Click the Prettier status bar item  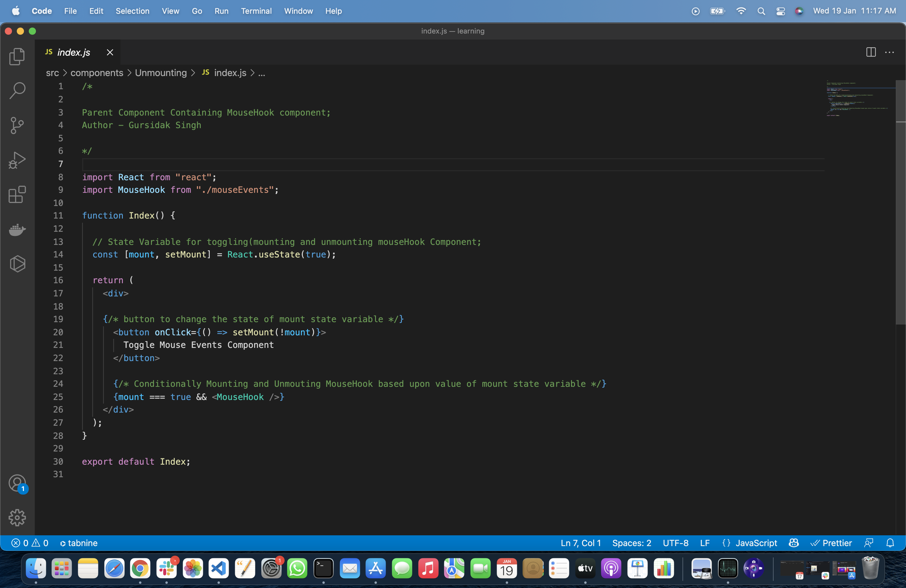pos(831,543)
